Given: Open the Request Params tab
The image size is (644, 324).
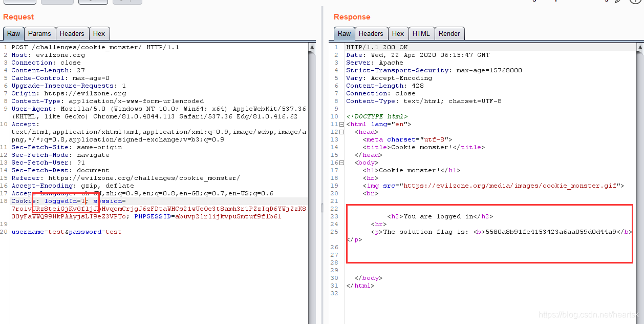Looking at the screenshot, I should [39, 34].
